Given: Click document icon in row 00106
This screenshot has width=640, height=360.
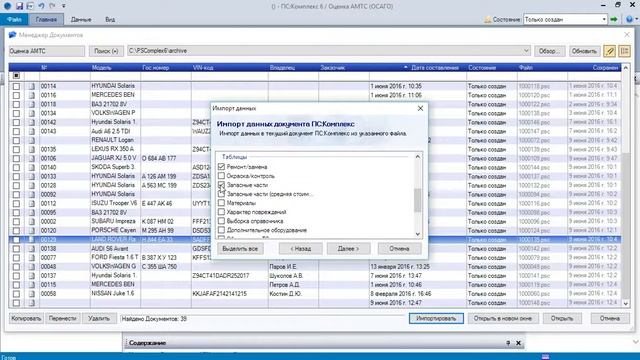Looking at the screenshot, I should pyautogui.click(x=32, y=158).
